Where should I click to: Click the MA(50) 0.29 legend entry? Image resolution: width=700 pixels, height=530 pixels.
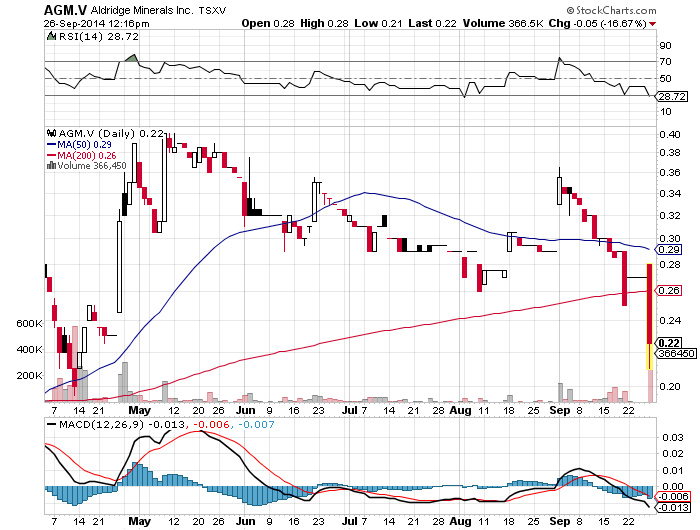[x=79, y=144]
